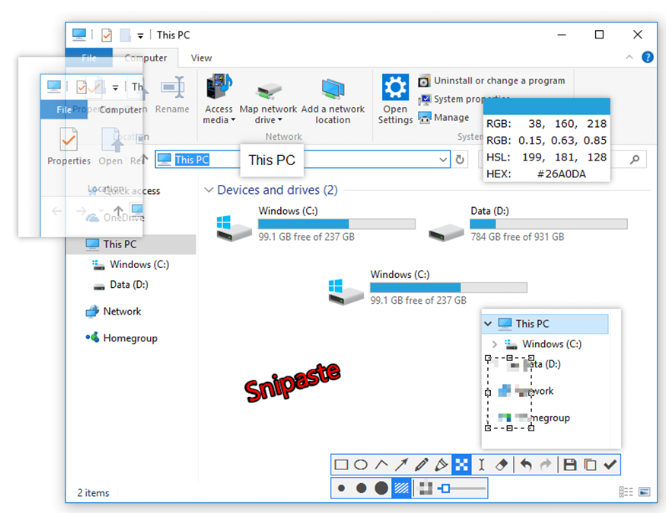
Task: Click the Devices and drives (2) heading
Action: (x=277, y=190)
